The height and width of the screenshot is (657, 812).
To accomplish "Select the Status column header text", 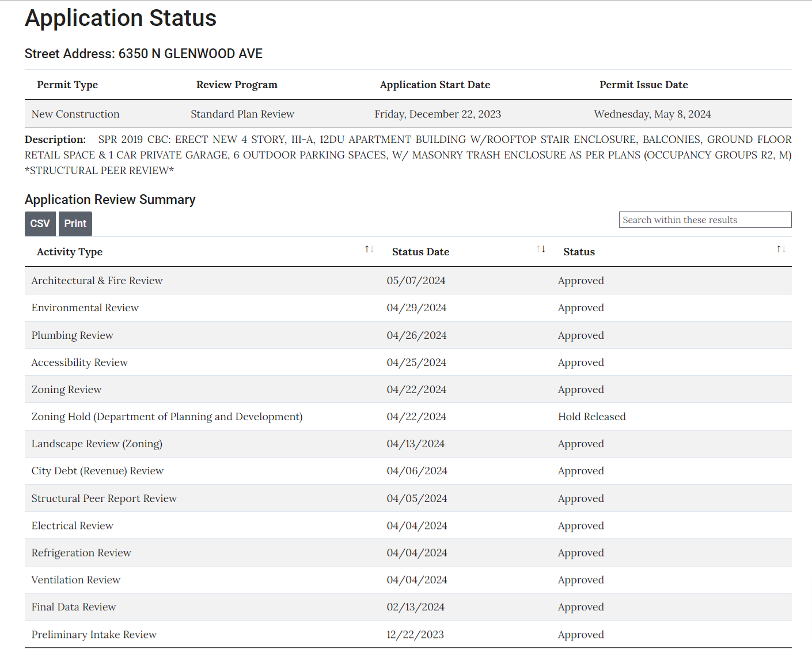I will tap(579, 252).
